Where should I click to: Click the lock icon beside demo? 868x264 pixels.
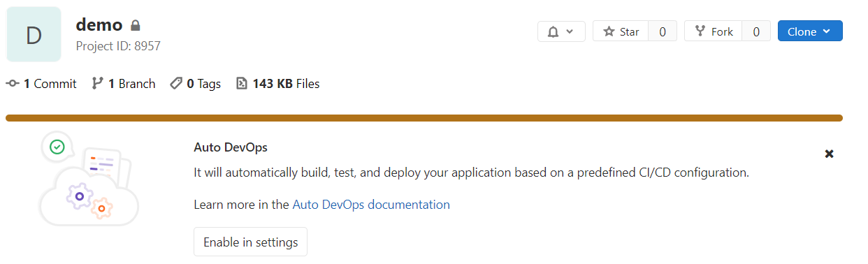(x=136, y=25)
